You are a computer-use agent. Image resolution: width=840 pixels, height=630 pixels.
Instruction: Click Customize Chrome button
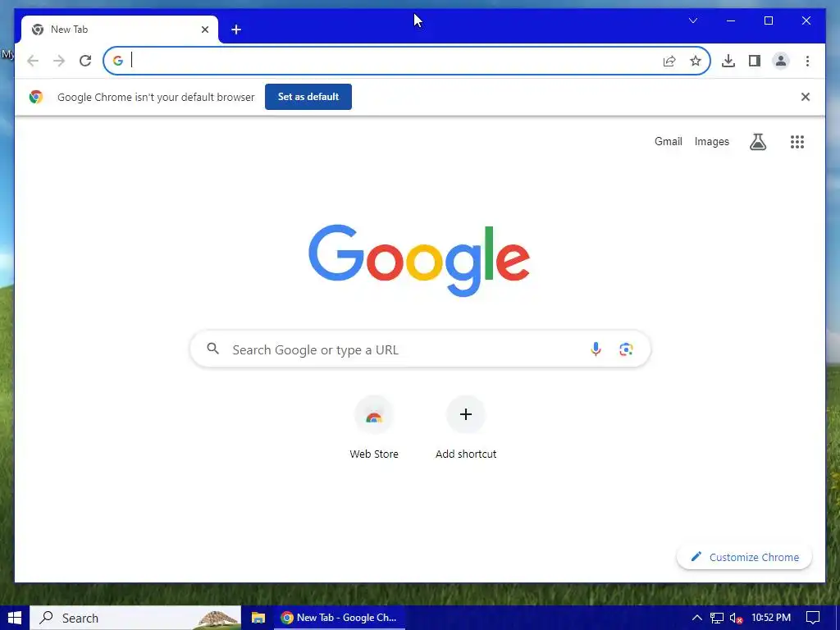(744, 557)
